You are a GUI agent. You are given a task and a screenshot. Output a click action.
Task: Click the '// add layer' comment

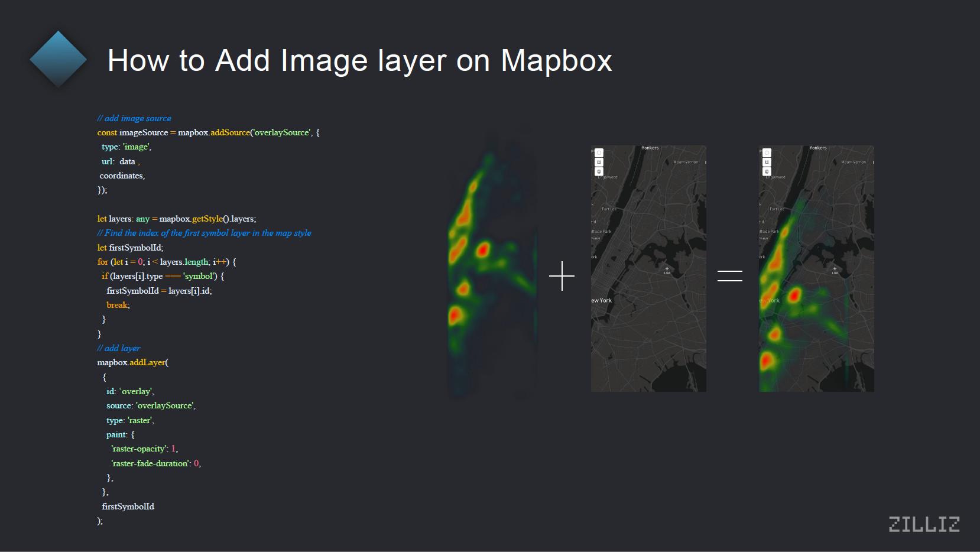click(119, 348)
